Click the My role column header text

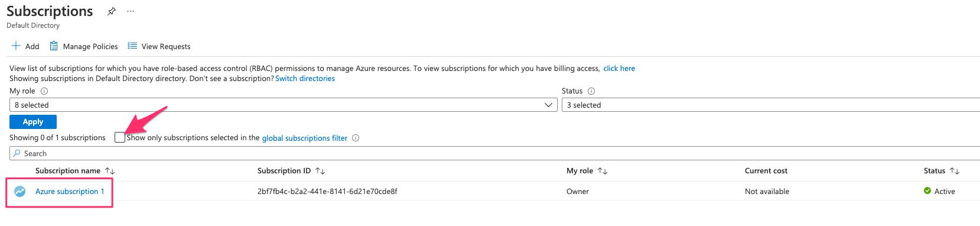(x=579, y=171)
